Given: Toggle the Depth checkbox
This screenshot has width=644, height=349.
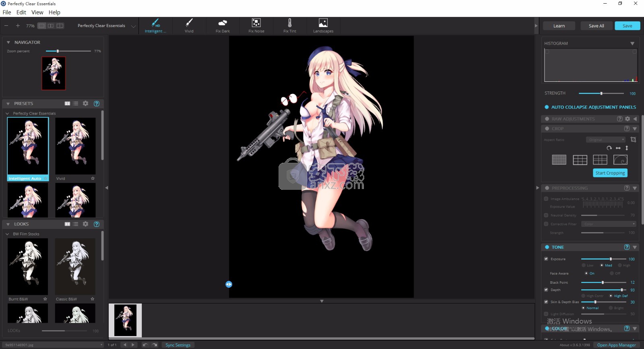Looking at the screenshot, I should point(546,290).
